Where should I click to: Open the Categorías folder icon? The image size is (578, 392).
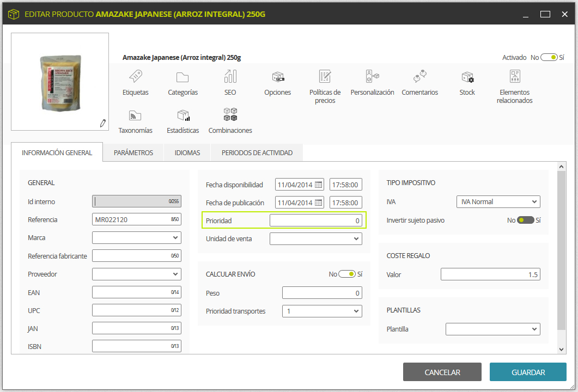182,77
